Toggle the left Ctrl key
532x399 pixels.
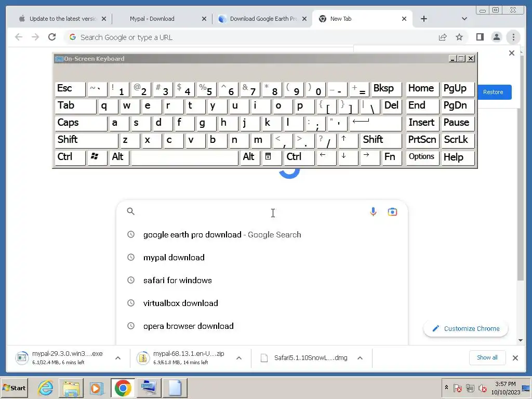coord(70,157)
